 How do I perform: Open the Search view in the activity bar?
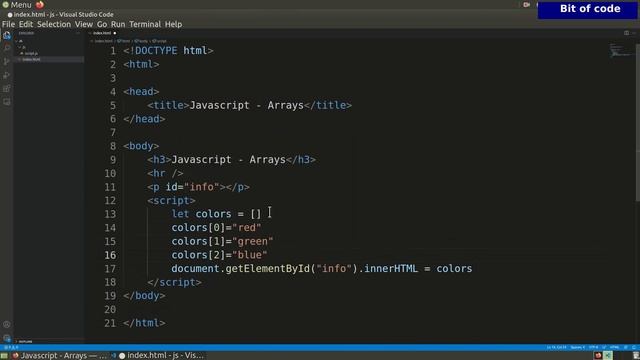(x=7, y=48)
